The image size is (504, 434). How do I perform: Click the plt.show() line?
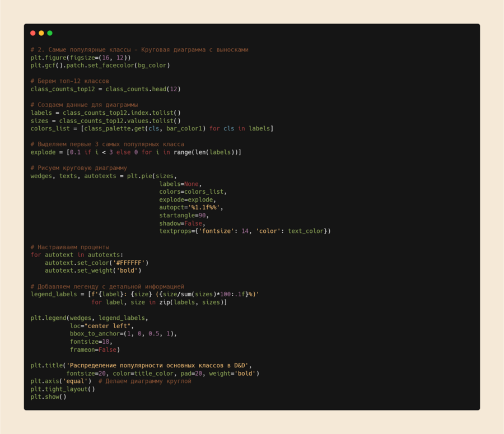coord(48,397)
